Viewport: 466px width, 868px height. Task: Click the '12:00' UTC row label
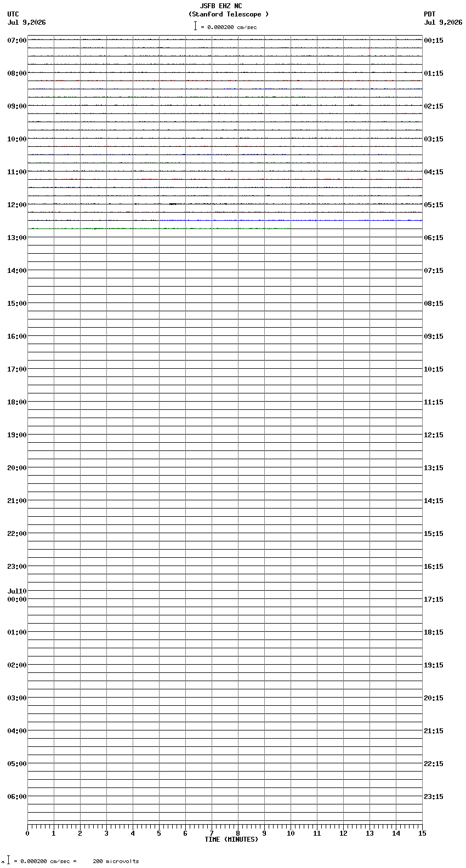(17, 205)
